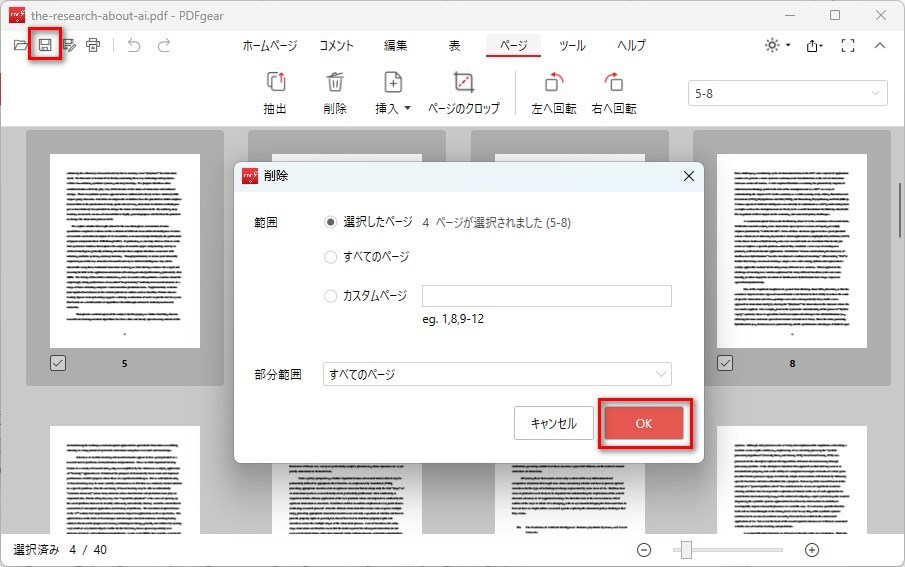Expand the 挿入 dropdown arrow
The width and height of the screenshot is (905, 567).
click(407, 109)
